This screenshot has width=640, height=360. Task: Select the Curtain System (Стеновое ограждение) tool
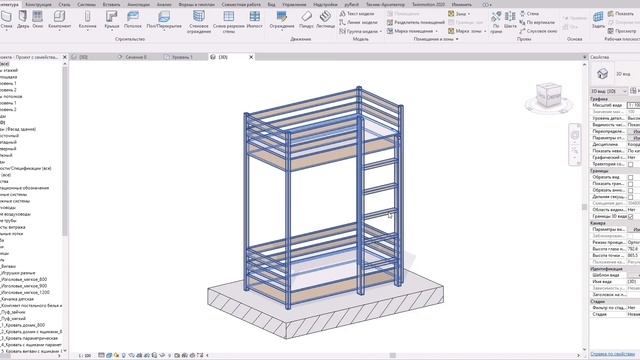[199, 22]
